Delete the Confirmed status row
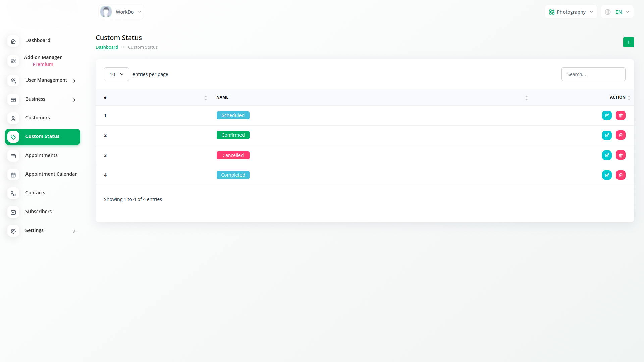This screenshot has width=644, height=362. pos(621,135)
